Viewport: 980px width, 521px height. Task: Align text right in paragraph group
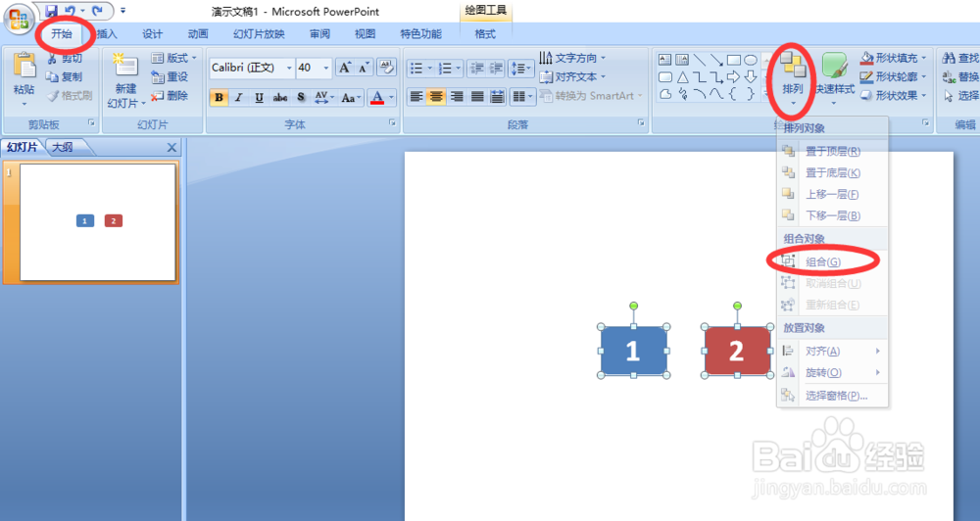point(457,96)
